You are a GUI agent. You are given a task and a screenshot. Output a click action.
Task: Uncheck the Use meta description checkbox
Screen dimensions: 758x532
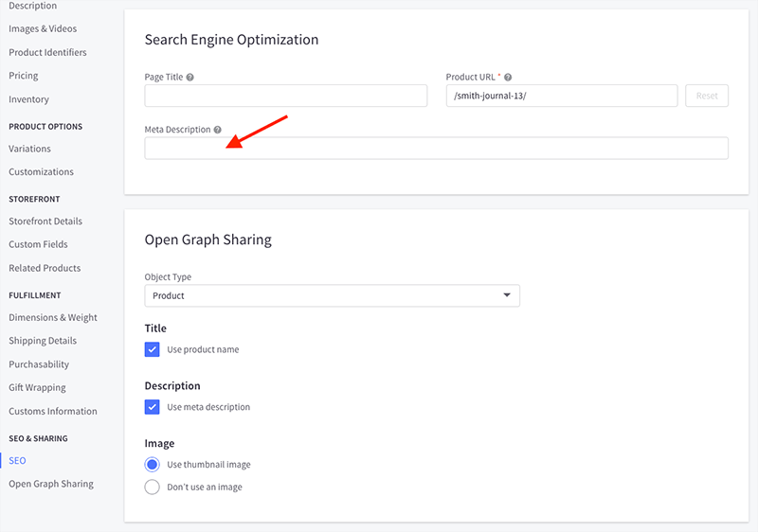(152, 407)
